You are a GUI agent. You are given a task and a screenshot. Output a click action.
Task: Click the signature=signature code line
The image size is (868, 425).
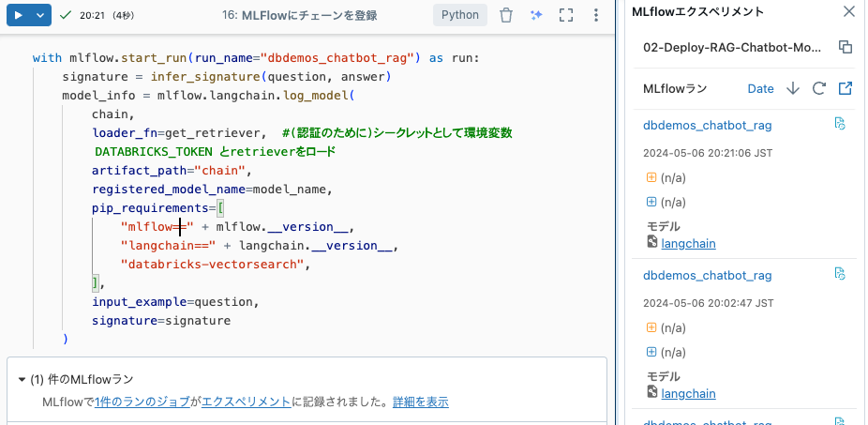[x=161, y=321]
